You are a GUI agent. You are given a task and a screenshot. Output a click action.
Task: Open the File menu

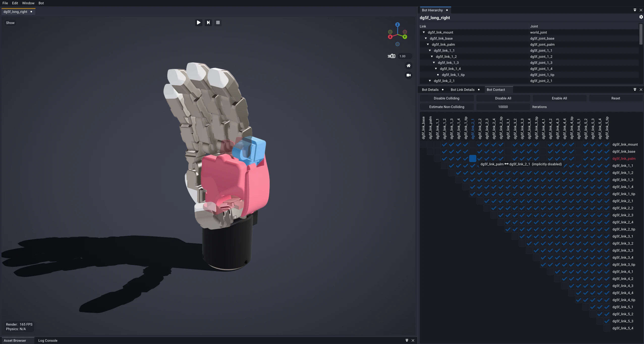click(x=5, y=3)
